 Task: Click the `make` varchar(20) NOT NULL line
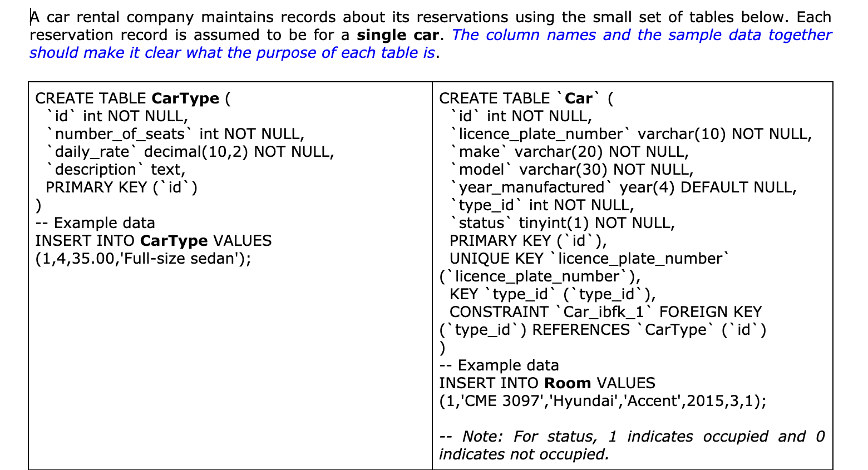click(570, 152)
